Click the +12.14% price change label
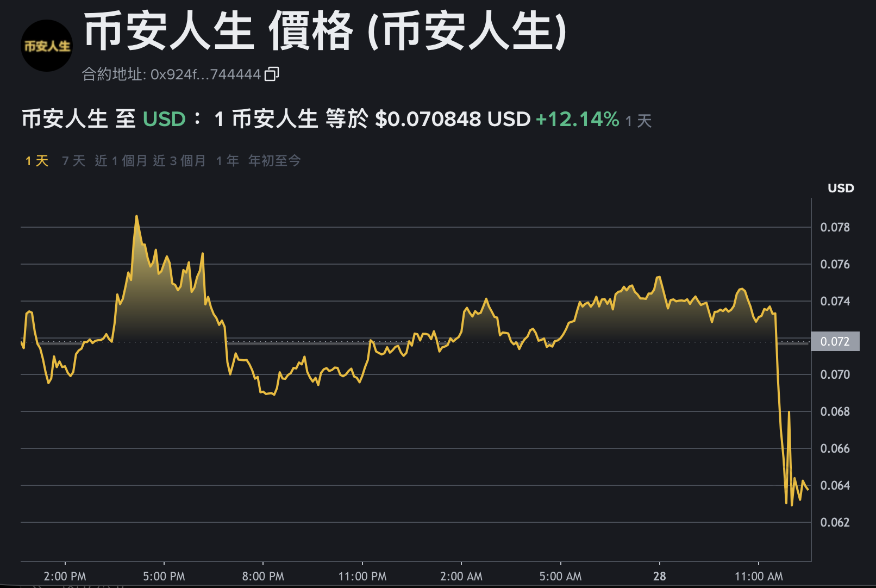The image size is (876, 588). [x=577, y=119]
